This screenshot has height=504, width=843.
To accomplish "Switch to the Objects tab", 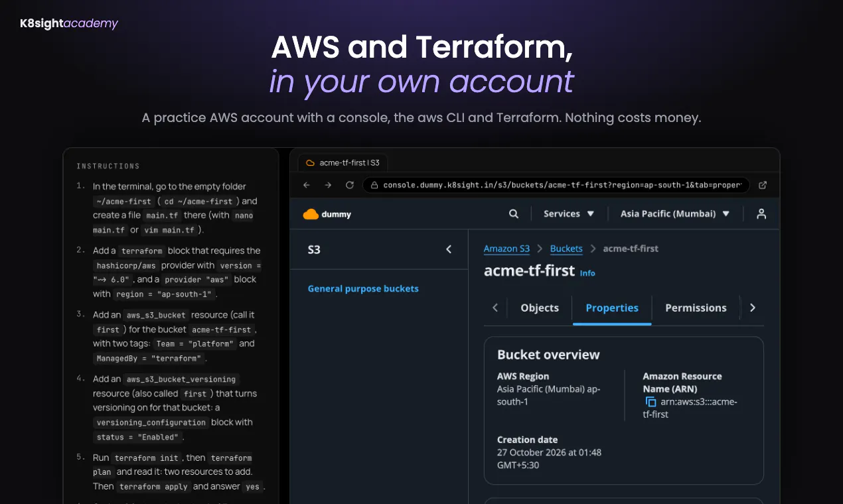I will [540, 308].
